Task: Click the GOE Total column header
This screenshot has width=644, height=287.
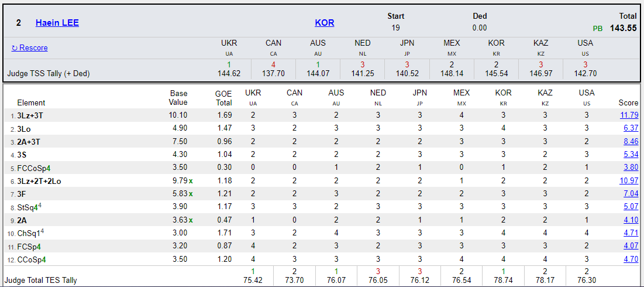Action: pos(223,98)
